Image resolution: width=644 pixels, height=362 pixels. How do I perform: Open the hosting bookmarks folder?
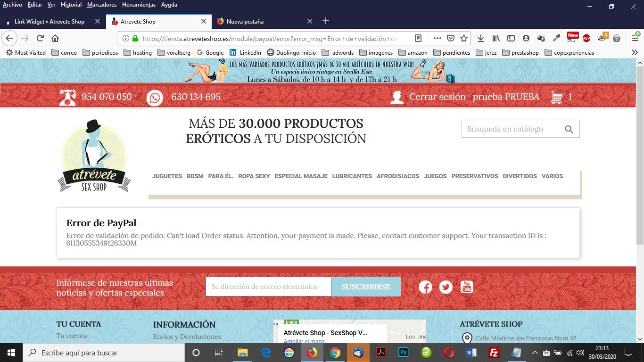(x=138, y=53)
